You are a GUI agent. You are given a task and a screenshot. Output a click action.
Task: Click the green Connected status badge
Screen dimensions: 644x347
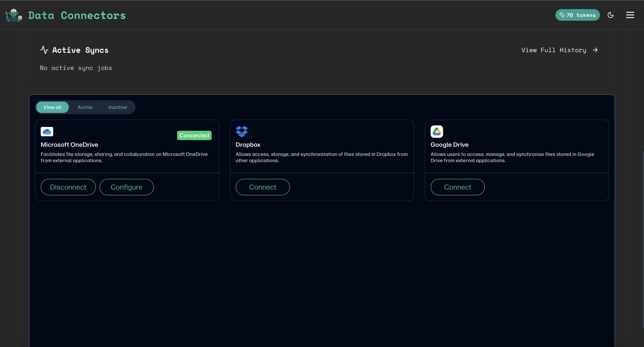[x=194, y=135]
